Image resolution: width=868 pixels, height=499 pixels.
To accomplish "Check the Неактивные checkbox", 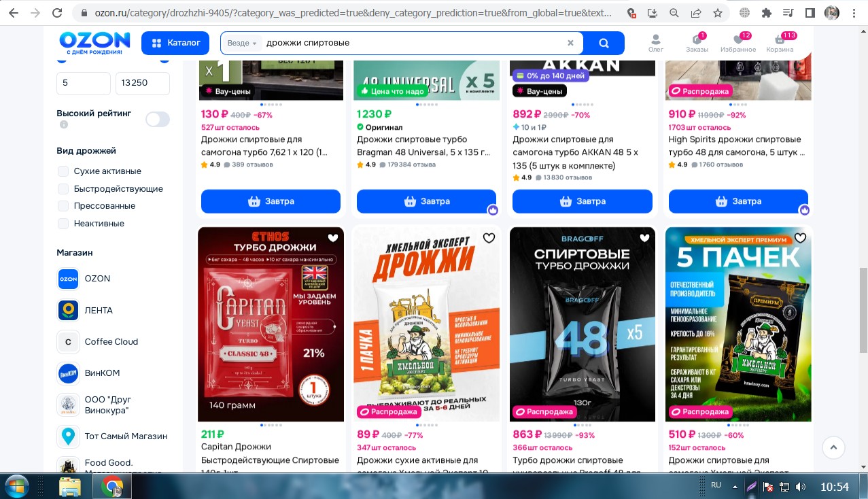I will point(63,224).
